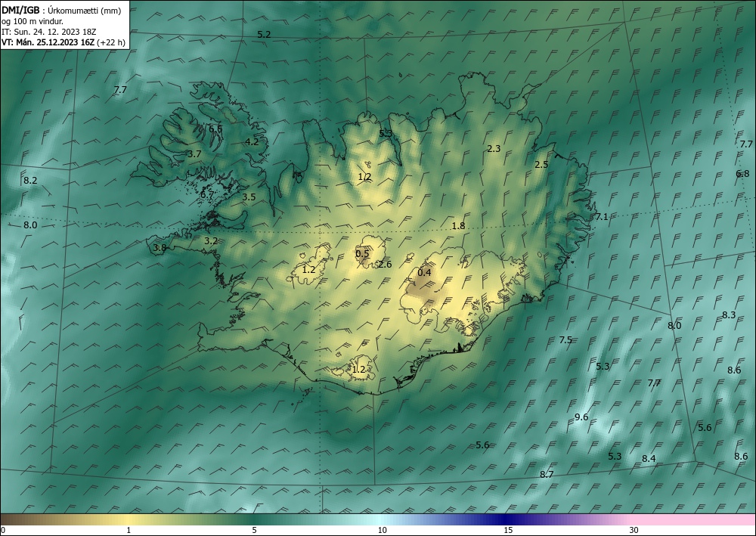The image size is (756, 536).
Task: Click the 5 tick on the color scale
Action: (254, 531)
